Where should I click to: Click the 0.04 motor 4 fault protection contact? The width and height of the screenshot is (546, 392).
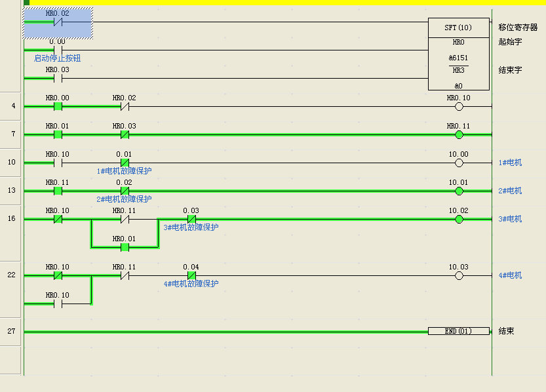click(191, 276)
